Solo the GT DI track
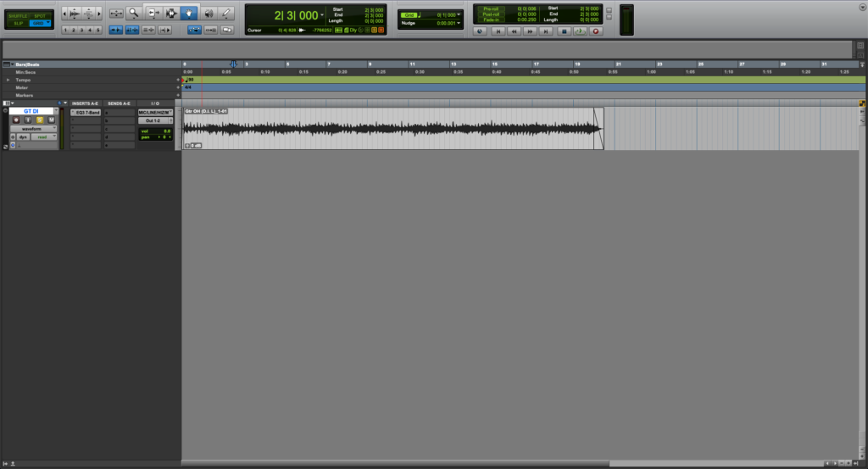 (39, 120)
